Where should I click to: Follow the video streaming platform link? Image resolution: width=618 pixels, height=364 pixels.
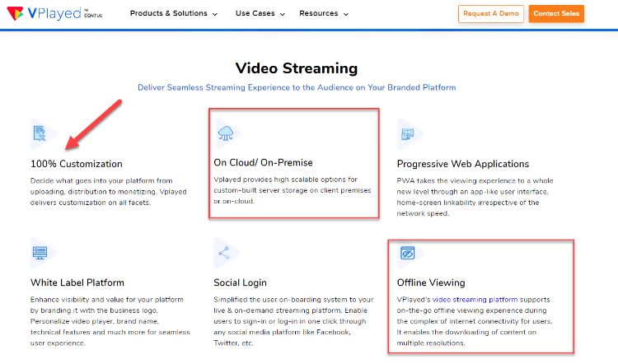click(475, 300)
